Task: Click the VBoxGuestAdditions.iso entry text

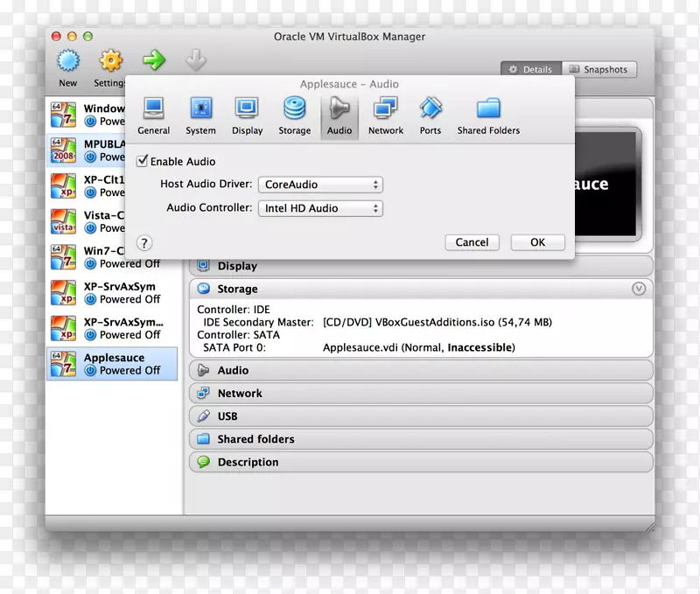Action: [437, 322]
